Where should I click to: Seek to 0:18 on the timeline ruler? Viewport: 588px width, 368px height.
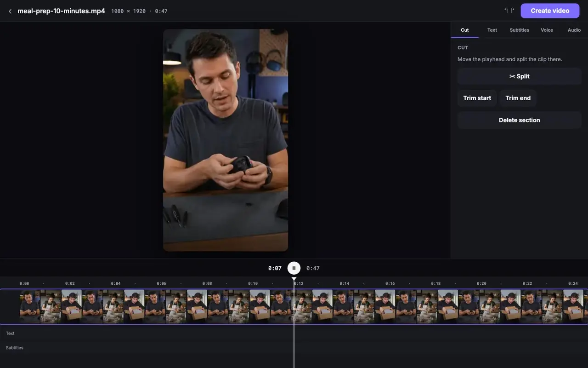point(436,283)
